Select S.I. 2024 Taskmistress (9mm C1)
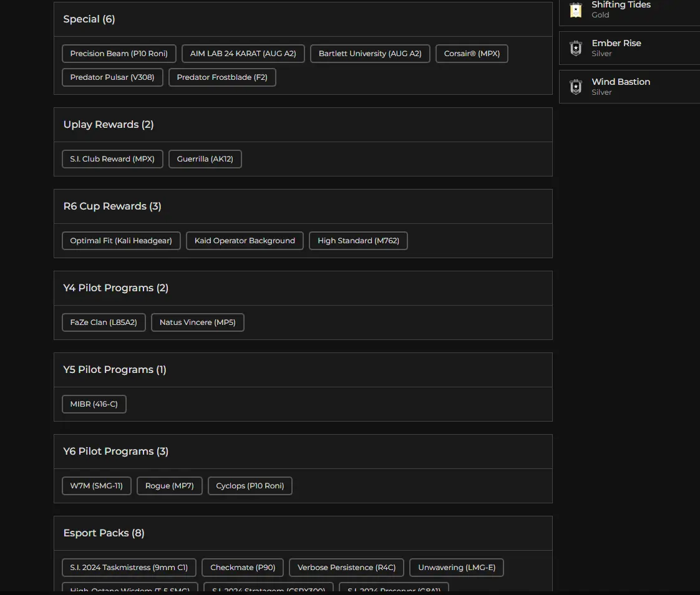This screenshot has height=595, width=700. (129, 568)
